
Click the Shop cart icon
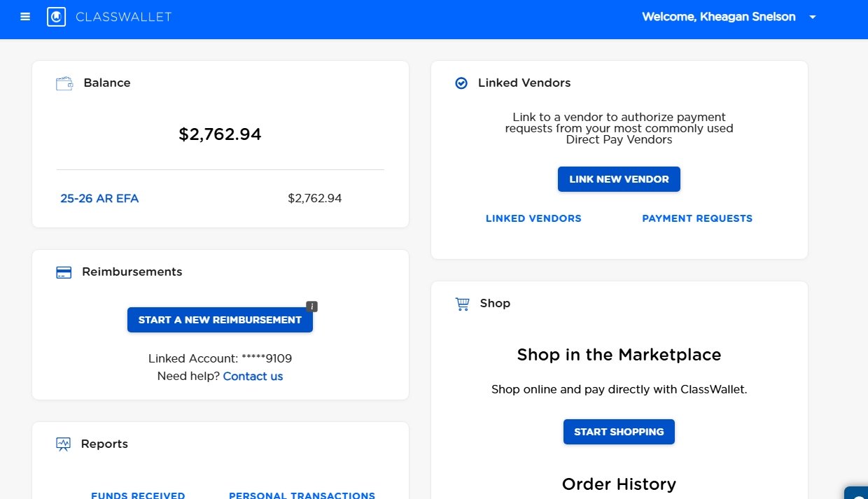tap(462, 304)
